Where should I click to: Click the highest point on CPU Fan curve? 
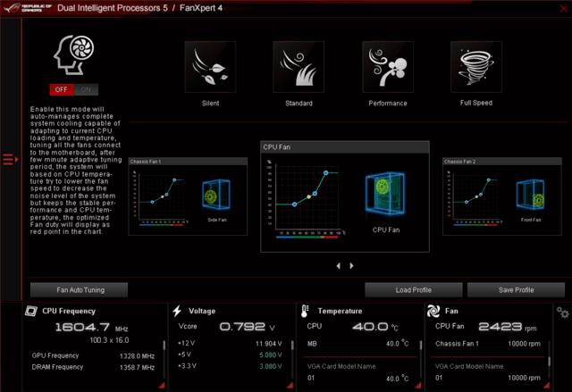[x=325, y=173]
